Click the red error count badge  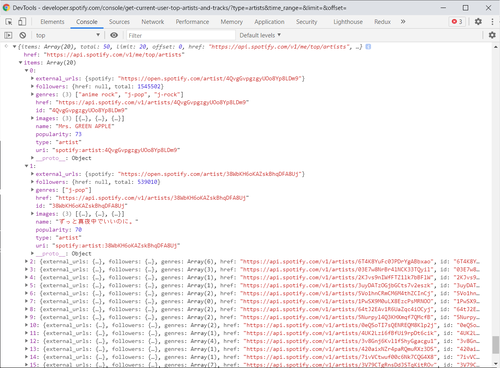[457, 21]
